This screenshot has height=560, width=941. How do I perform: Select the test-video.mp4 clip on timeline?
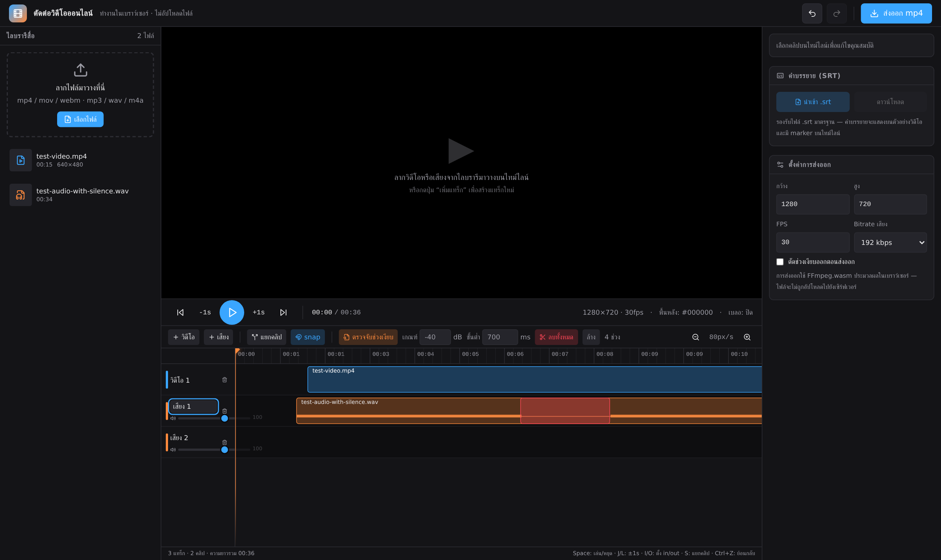(x=534, y=379)
